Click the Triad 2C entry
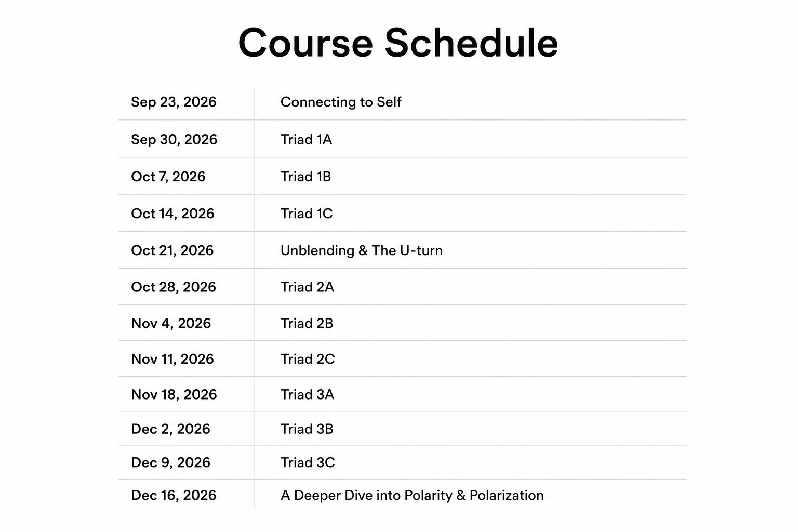The height and width of the screenshot is (532, 798). point(308,359)
